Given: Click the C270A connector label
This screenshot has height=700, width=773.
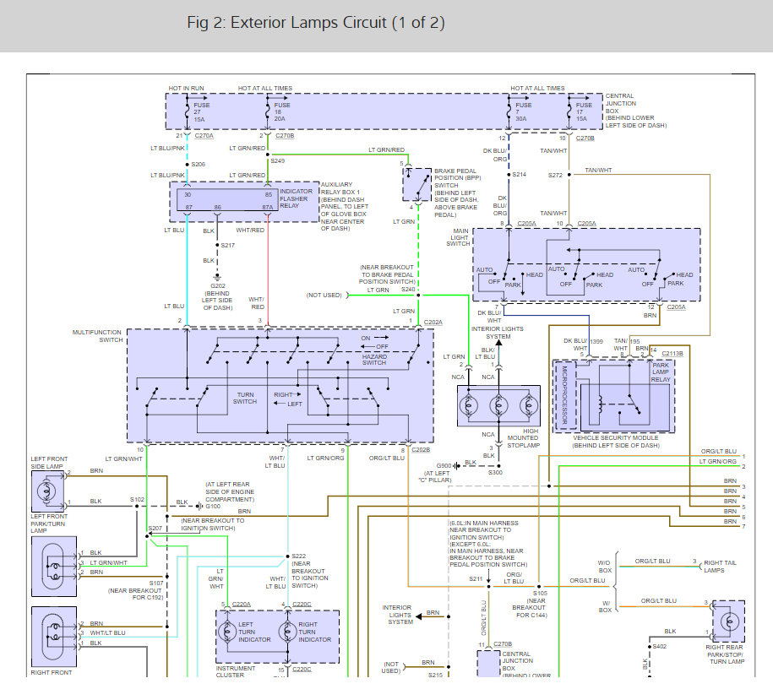Looking at the screenshot, I should click(x=204, y=135).
